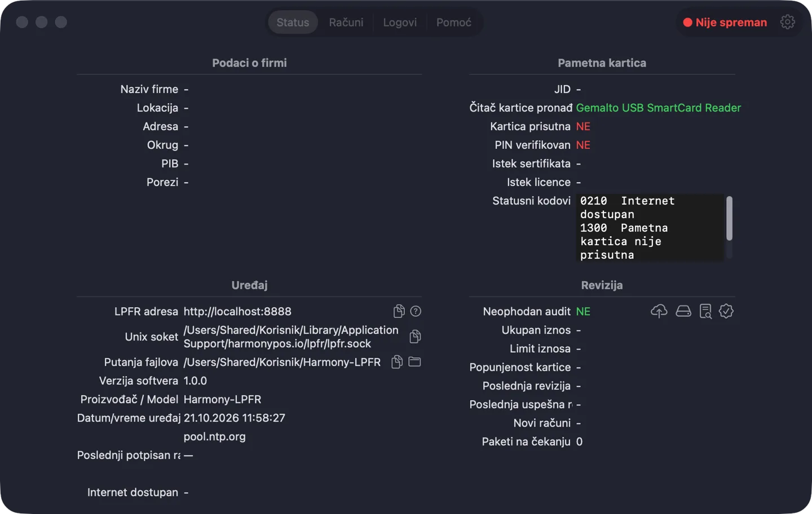The width and height of the screenshot is (812, 514).
Task: Open settings with the gear icon
Action: pos(787,22)
